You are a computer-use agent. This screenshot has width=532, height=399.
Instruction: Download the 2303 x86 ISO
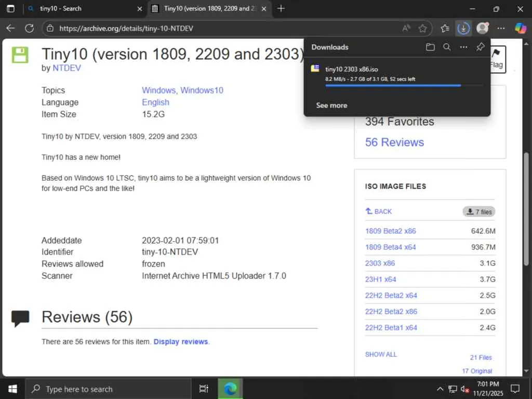click(x=380, y=263)
